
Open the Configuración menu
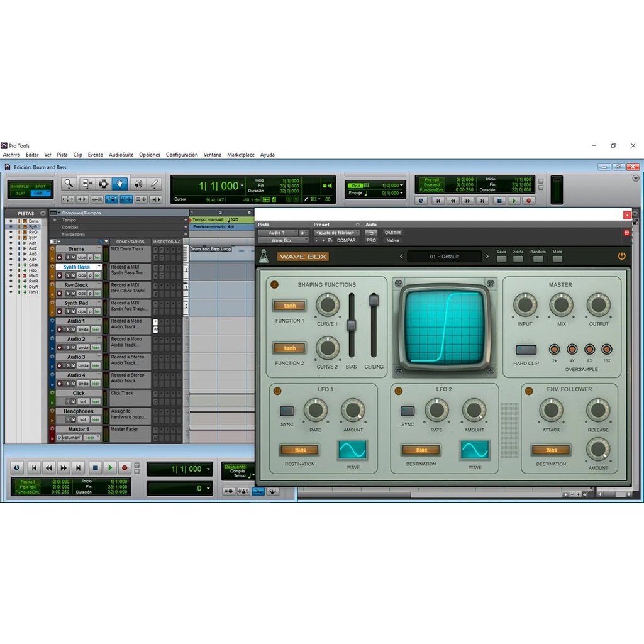[x=182, y=155]
